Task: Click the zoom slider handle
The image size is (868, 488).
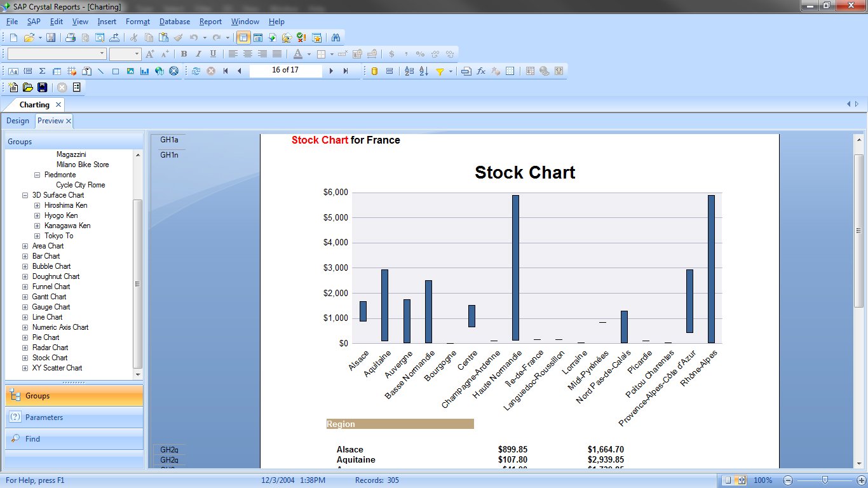Action: tap(825, 480)
